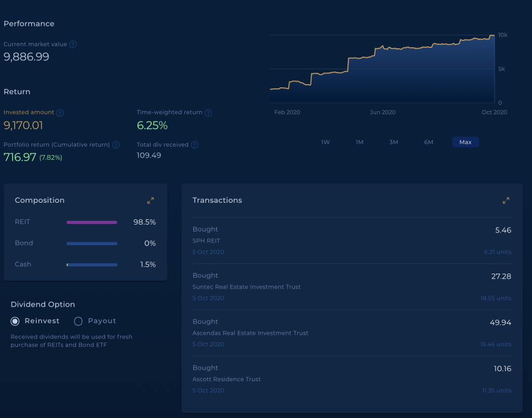The height and width of the screenshot is (418, 532).
Task: Click info icon for Portfolio return
Action: (116, 145)
